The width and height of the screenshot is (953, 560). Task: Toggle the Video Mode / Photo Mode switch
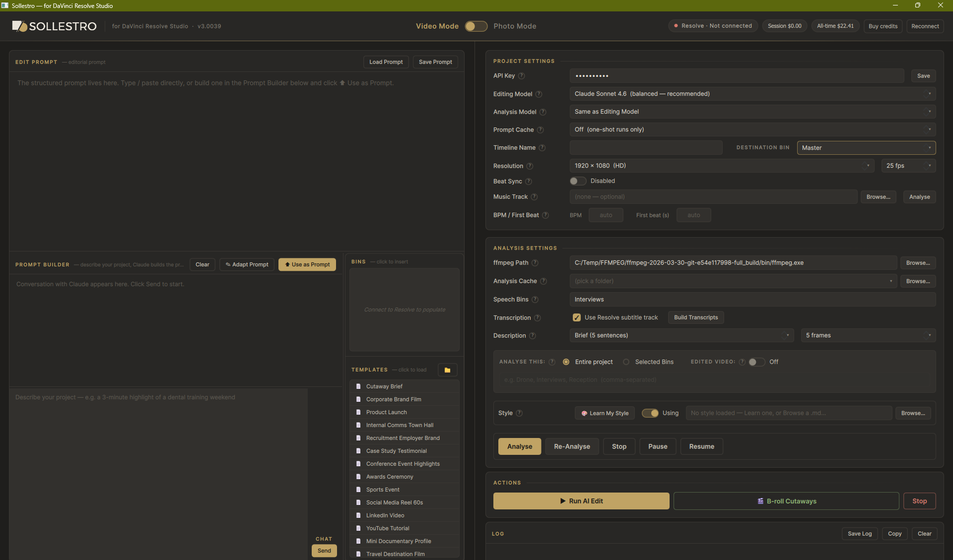point(476,26)
